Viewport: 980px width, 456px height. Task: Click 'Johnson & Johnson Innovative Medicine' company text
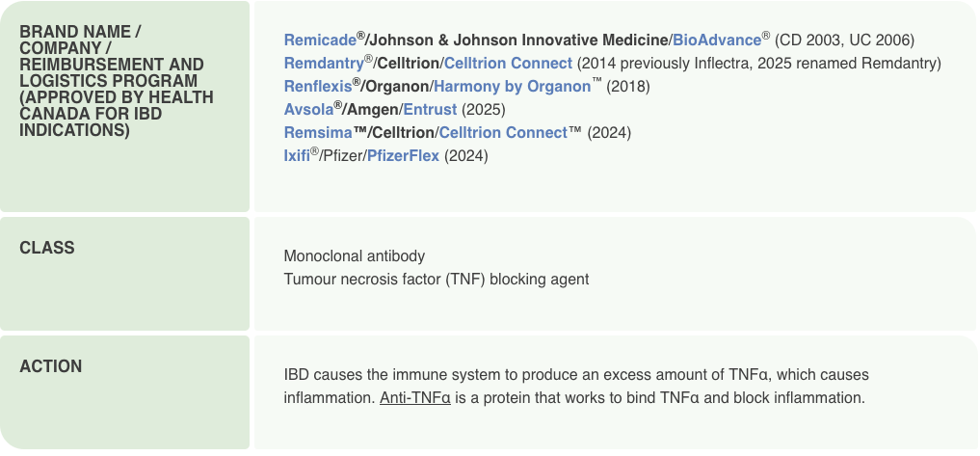(x=518, y=40)
